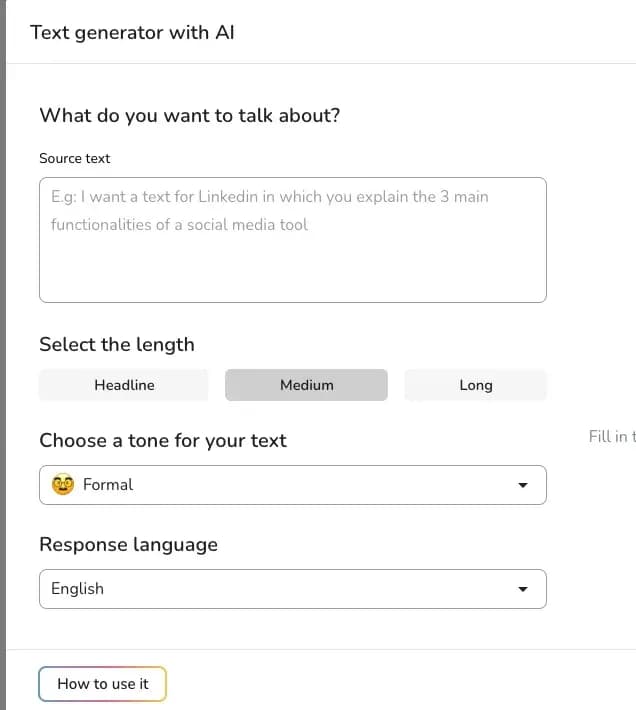
Task: Click the Select the length heading
Action: [x=117, y=345]
